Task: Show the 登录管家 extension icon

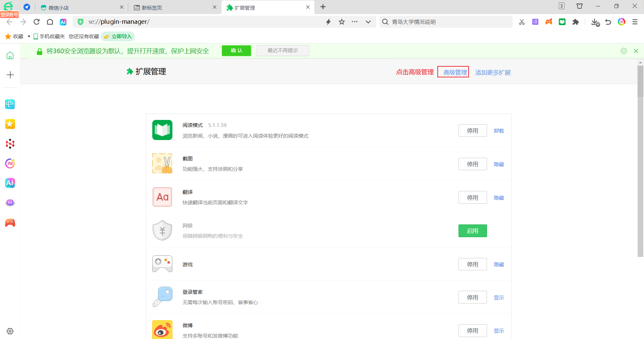Action: pos(499,297)
